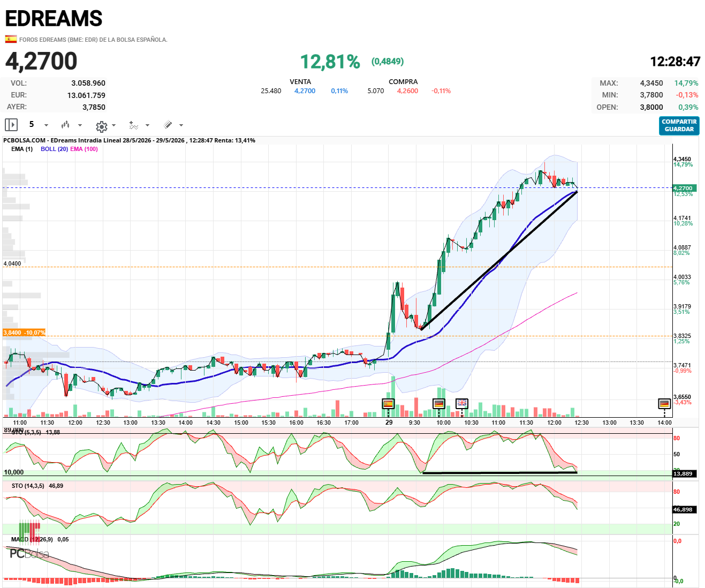
Task: Click the 12:28:47 clock time
Action: coord(675,62)
